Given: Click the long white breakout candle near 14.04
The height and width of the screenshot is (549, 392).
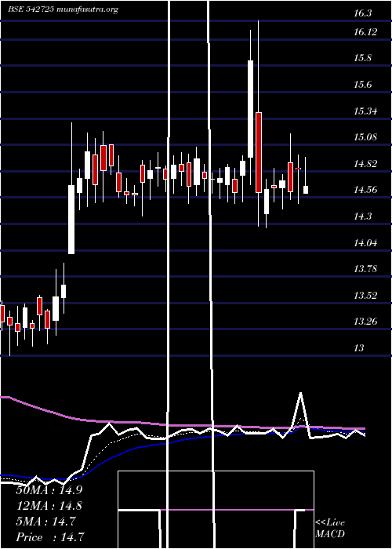Looking at the screenshot, I should 71,220.
